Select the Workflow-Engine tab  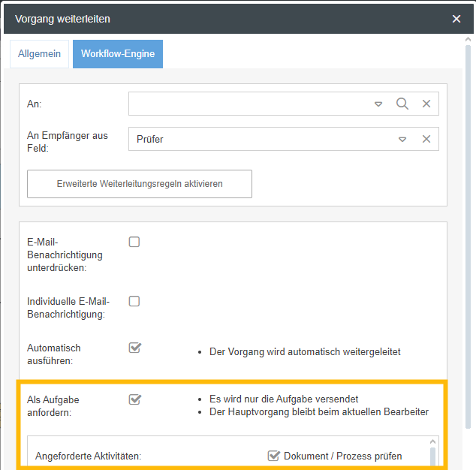118,54
